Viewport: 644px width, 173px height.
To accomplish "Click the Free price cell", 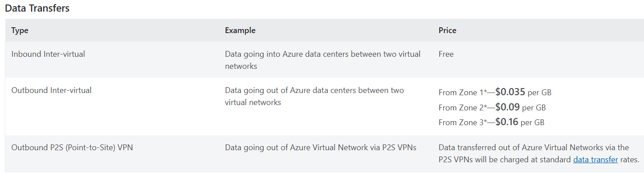I will 446,54.
